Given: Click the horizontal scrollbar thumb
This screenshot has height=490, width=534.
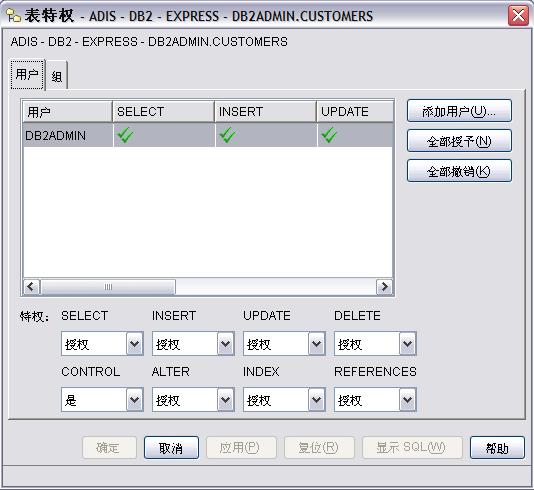Looking at the screenshot, I should (108, 287).
